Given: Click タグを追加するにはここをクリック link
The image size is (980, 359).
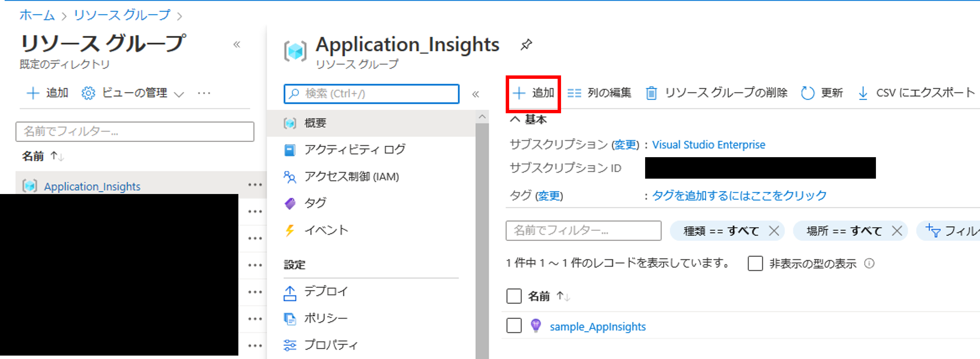Looking at the screenshot, I should (739, 195).
